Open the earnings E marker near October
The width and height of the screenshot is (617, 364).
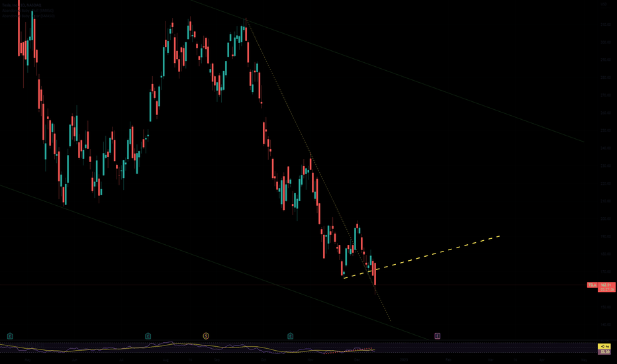pos(291,336)
